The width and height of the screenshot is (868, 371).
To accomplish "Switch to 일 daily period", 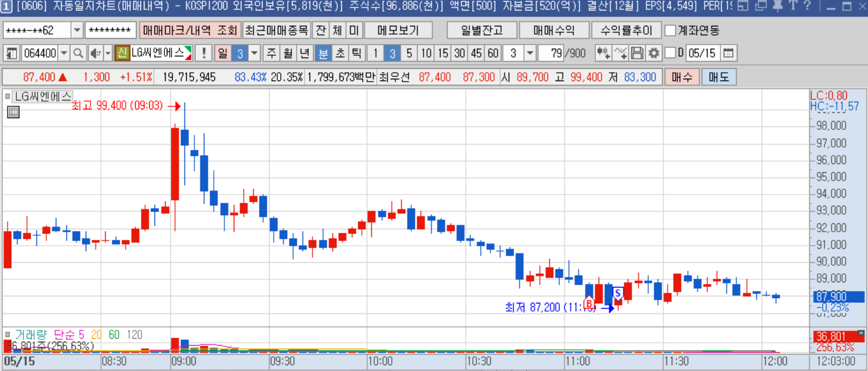I will pos(223,54).
